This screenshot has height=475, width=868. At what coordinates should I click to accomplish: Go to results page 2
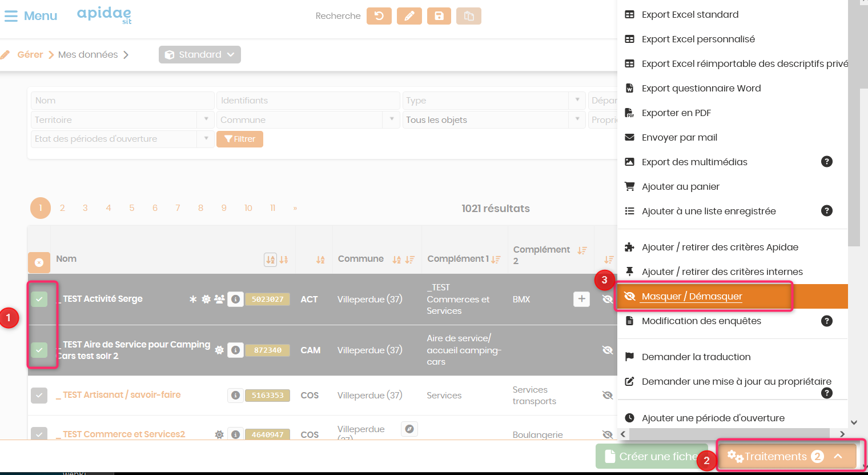(62, 208)
